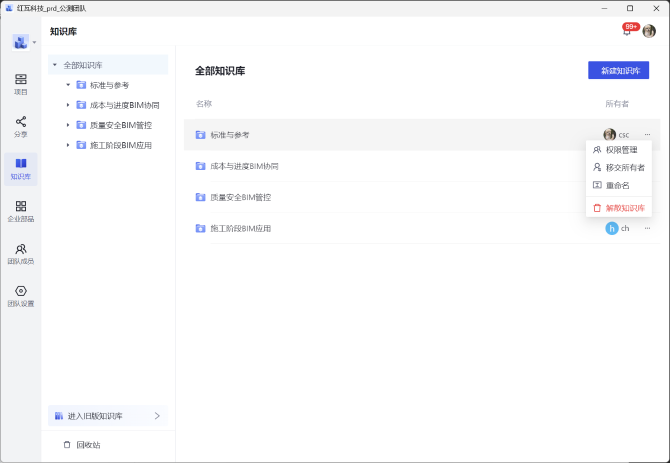Click the user avatar at top right
Screen dimensions: 670x463
(649, 31)
